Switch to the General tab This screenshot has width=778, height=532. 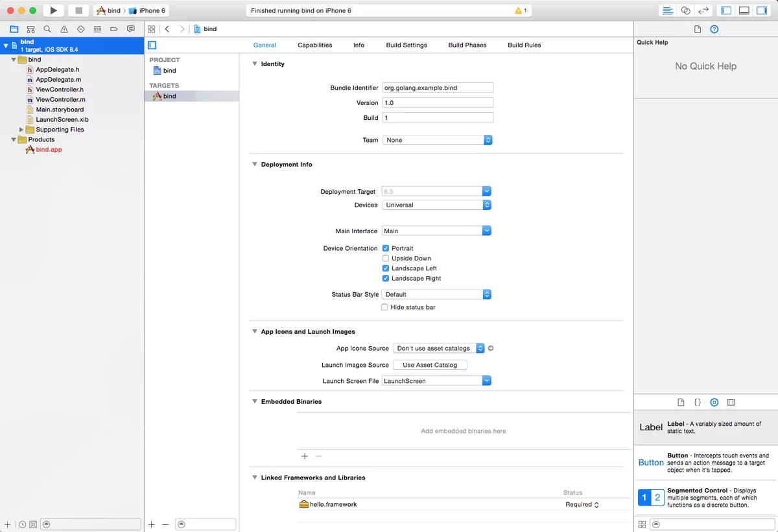coord(265,45)
